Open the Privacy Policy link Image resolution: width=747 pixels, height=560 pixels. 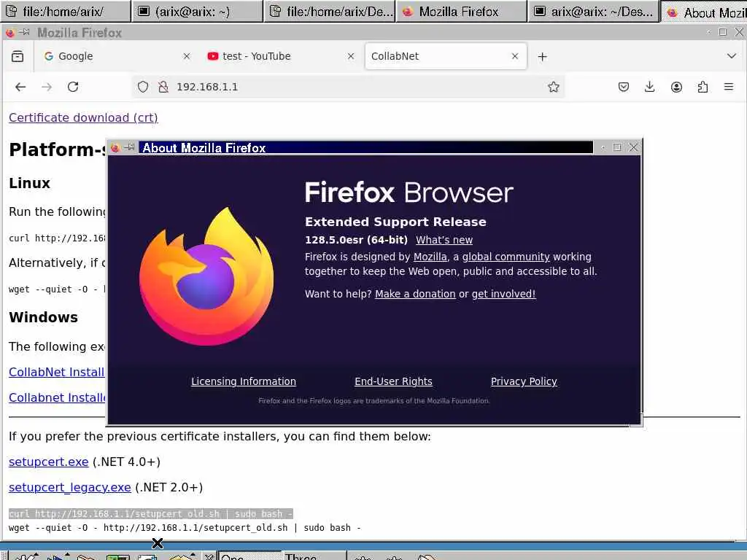click(x=524, y=381)
